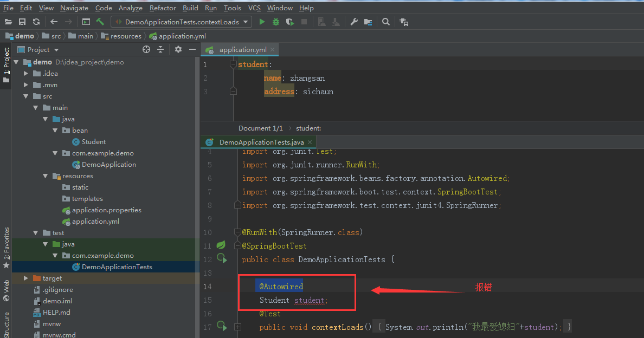
Task: Switch to DemoApplicationTests.java editor tab
Action: point(259,142)
